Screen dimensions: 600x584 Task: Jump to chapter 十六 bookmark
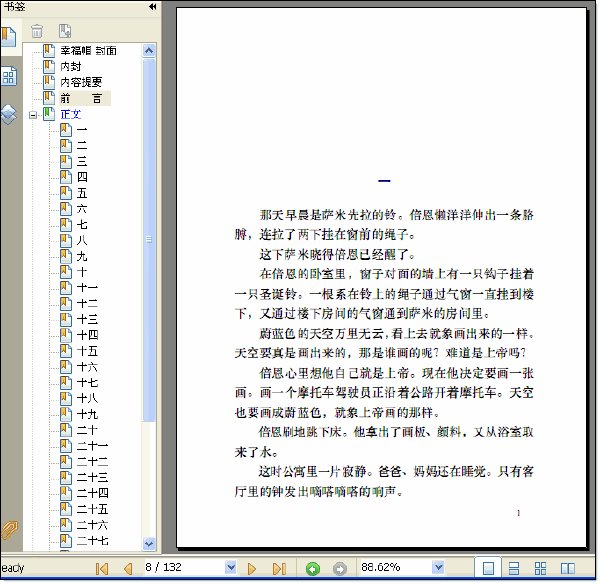point(87,367)
